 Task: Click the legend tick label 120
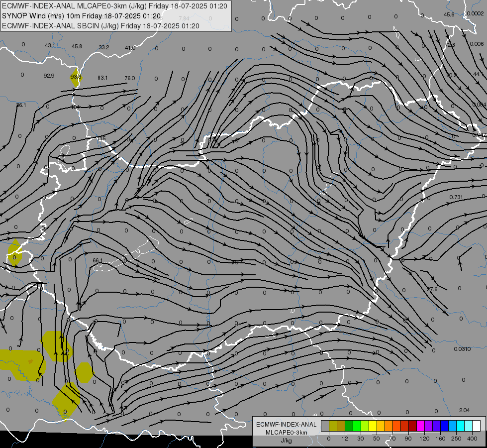(x=424, y=439)
